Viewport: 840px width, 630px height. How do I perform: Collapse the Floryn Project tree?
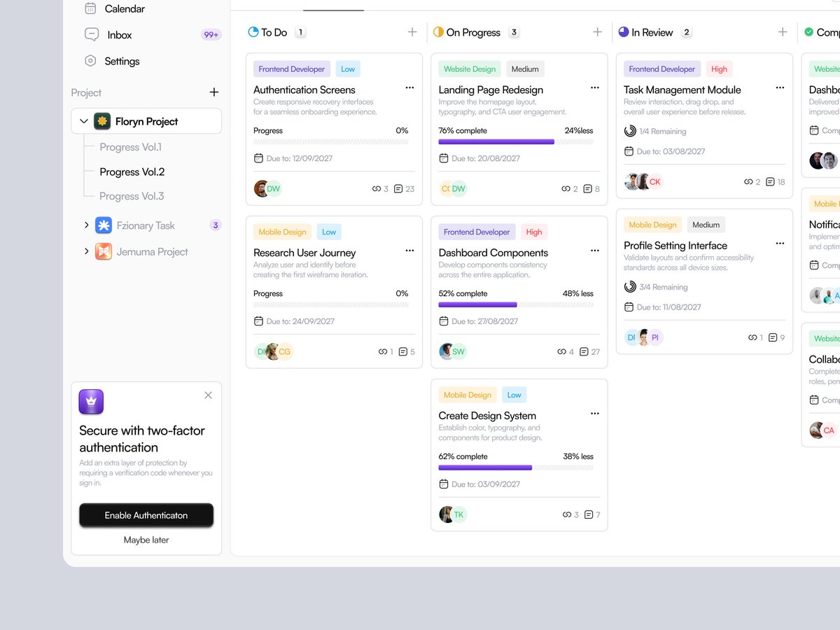click(x=84, y=121)
